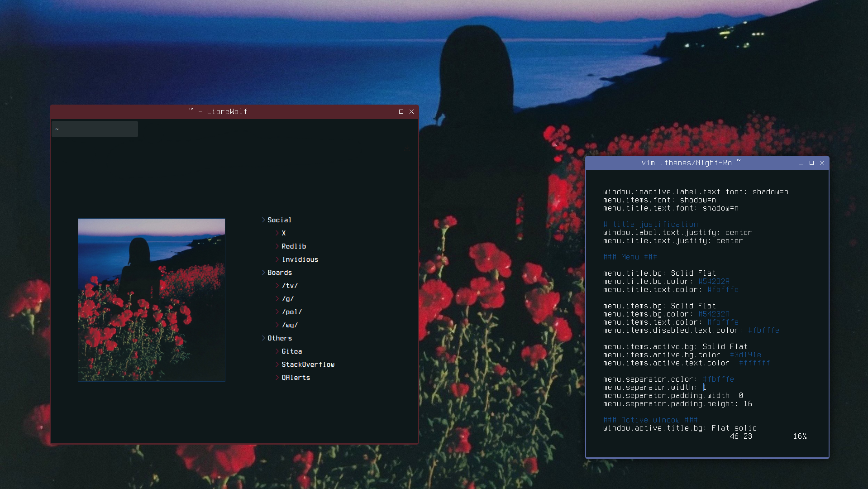Click menu.separator.padding.width value 0
868x489 pixels.
point(741,396)
